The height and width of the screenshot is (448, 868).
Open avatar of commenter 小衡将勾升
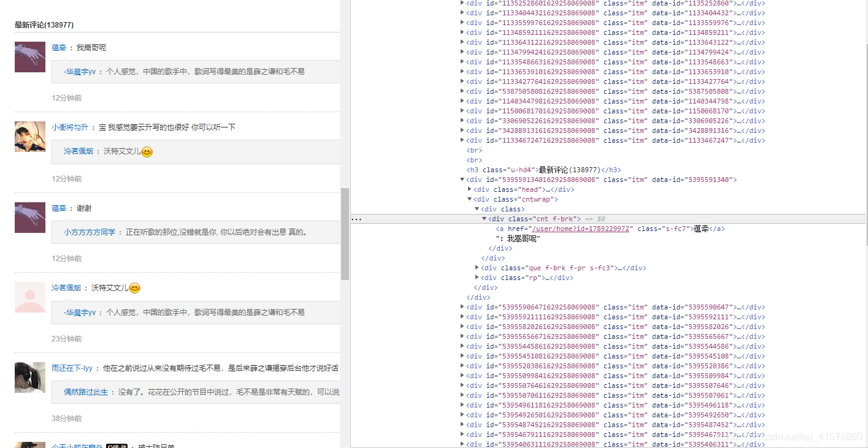coord(30,137)
